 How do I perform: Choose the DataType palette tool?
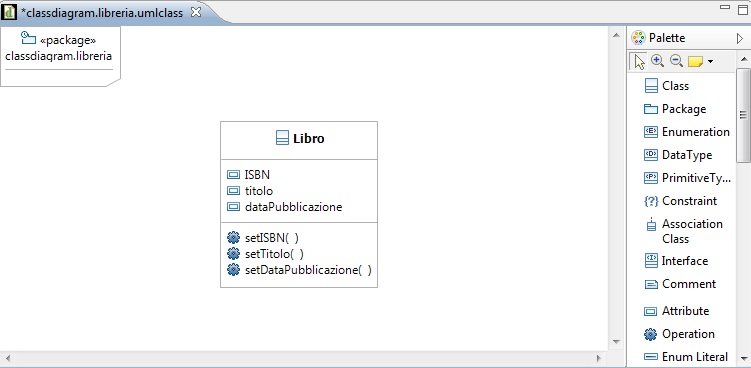678,155
